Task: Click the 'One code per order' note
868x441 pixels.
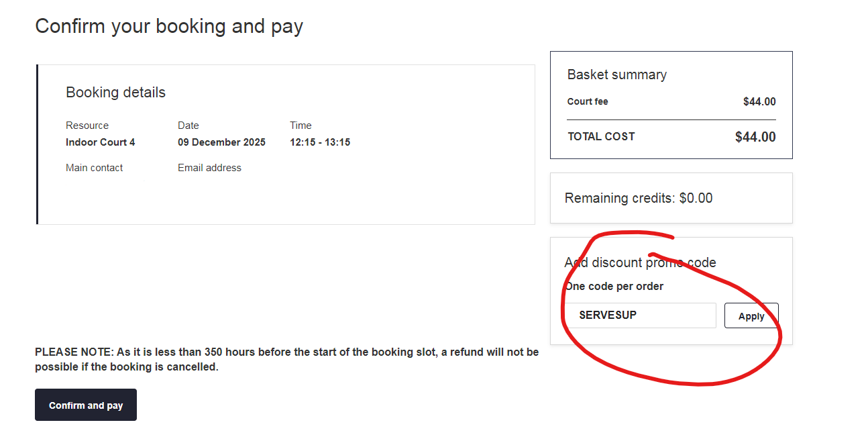Action: [614, 286]
